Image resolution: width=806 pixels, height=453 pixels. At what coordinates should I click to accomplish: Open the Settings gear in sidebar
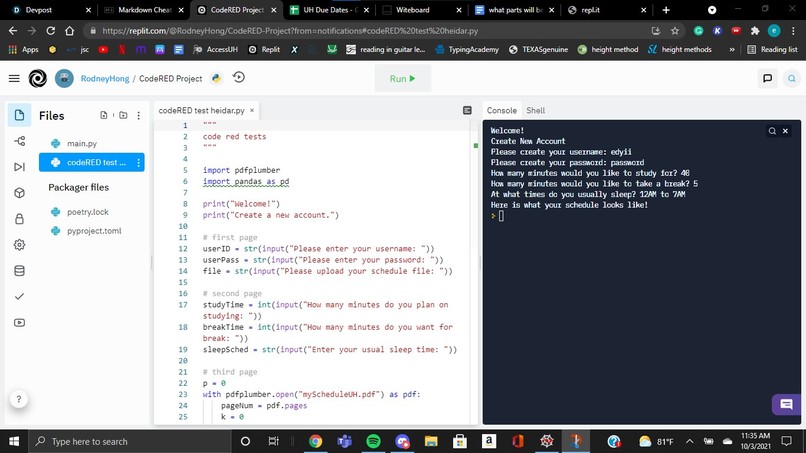pyautogui.click(x=20, y=245)
